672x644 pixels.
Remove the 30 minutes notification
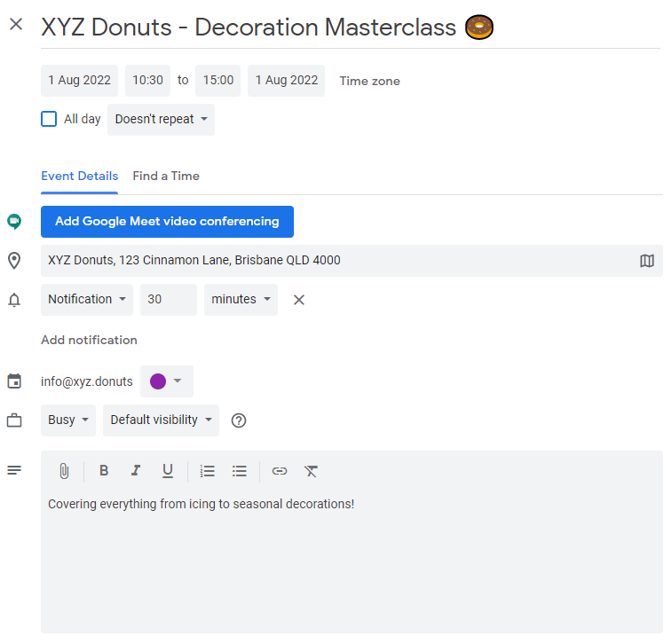coord(298,300)
